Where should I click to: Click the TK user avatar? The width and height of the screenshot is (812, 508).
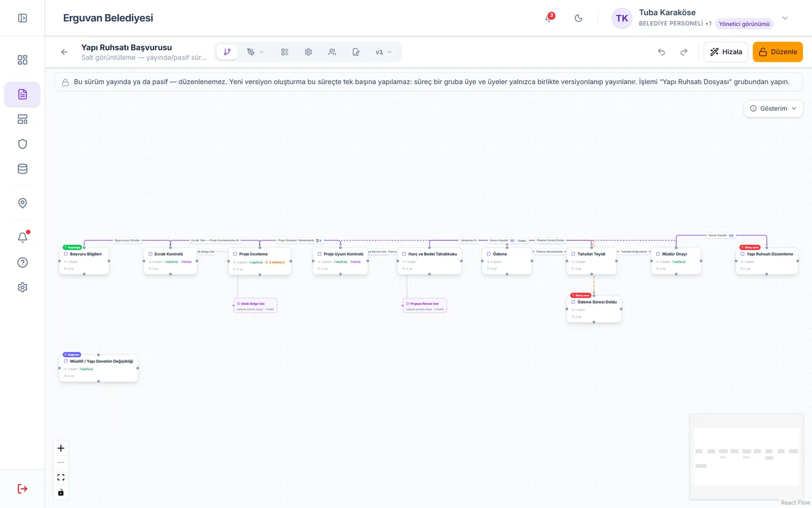tap(622, 18)
